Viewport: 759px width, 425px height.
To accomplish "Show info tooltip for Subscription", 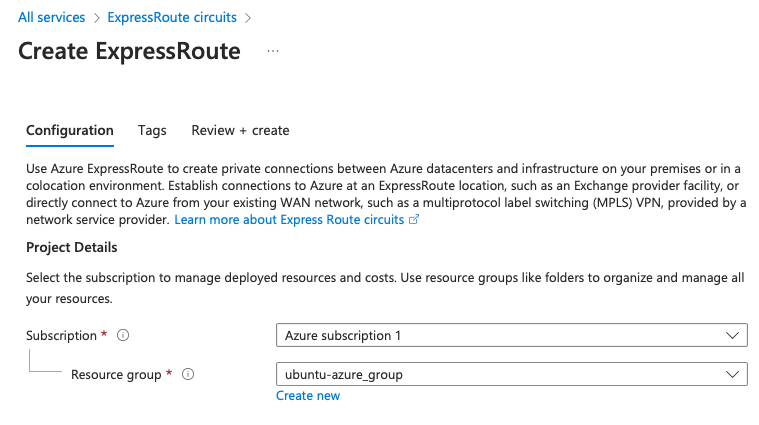I will [123, 335].
